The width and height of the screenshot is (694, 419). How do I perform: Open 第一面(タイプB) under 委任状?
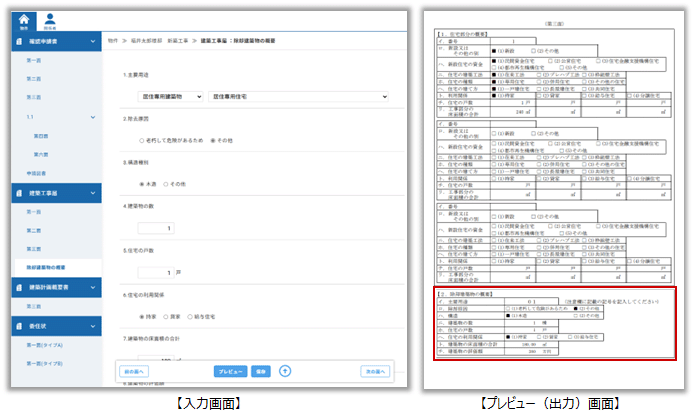(x=44, y=364)
